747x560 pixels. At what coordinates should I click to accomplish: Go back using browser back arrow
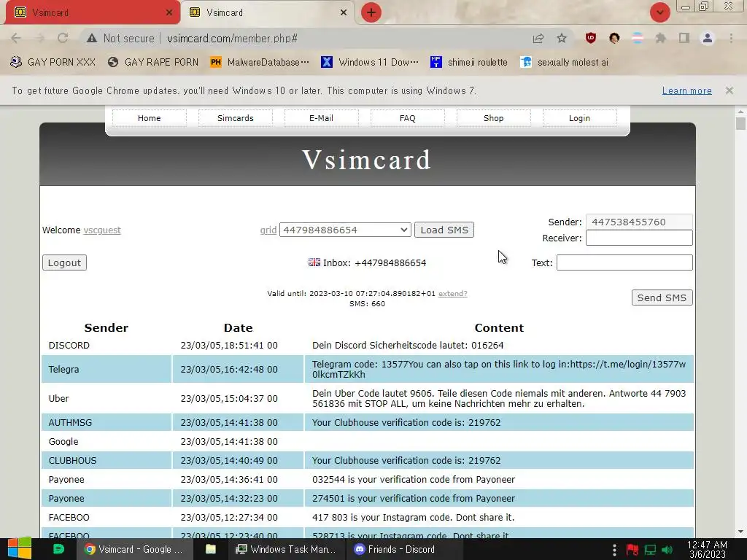tap(16, 38)
